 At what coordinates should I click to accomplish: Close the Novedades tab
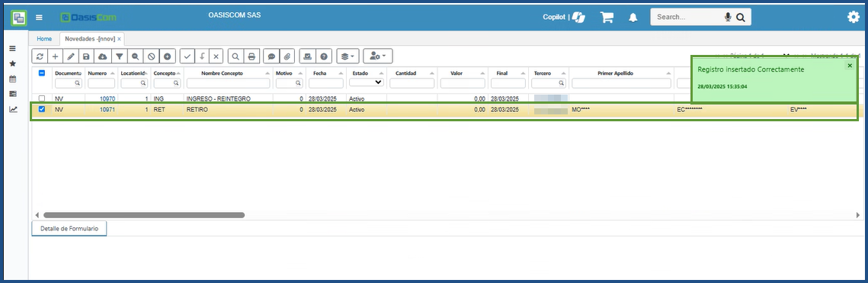pos(119,40)
